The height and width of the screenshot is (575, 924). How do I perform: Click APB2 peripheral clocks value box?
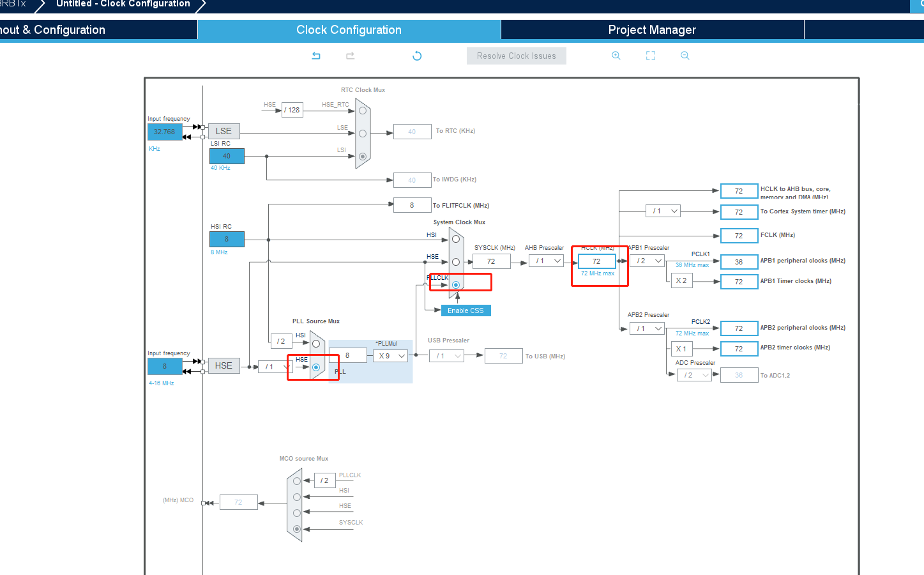(739, 328)
